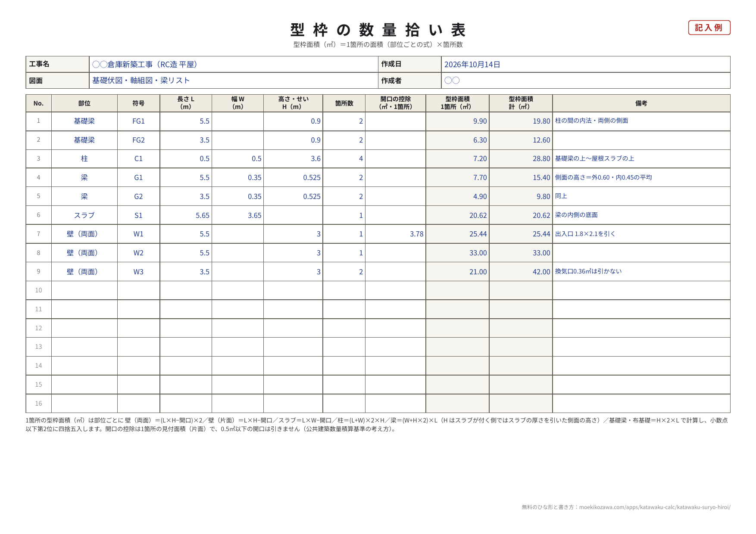Image resolution: width=756 pixels, height=534 pixels.
Task: Click the 部位 cell 柱
Action: (84, 159)
